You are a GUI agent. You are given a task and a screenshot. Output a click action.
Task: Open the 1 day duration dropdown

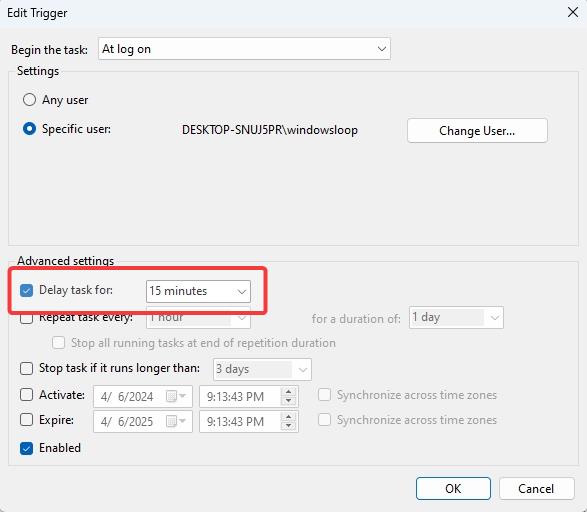tap(456, 318)
